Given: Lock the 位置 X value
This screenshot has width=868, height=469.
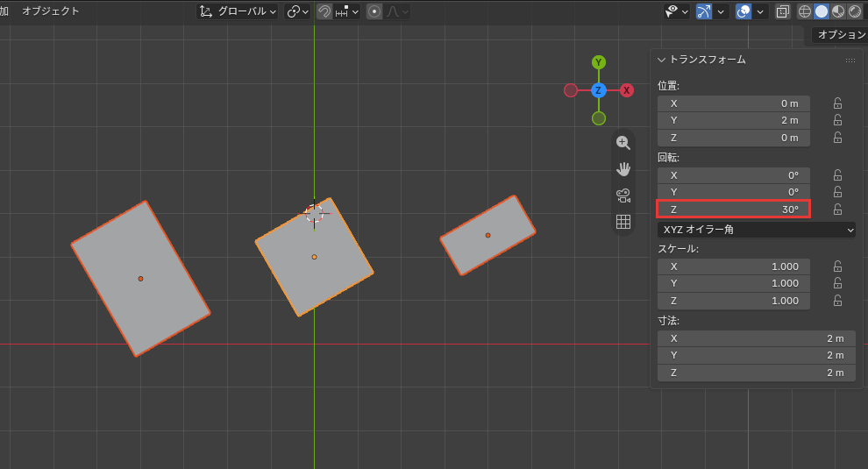Looking at the screenshot, I should [x=837, y=103].
